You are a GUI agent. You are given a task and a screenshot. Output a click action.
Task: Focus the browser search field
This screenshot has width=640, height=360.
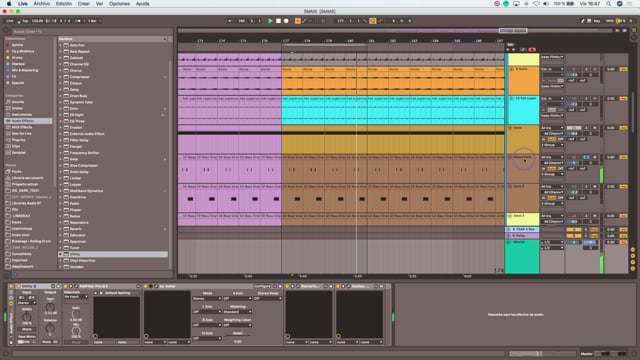click(91, 31)
